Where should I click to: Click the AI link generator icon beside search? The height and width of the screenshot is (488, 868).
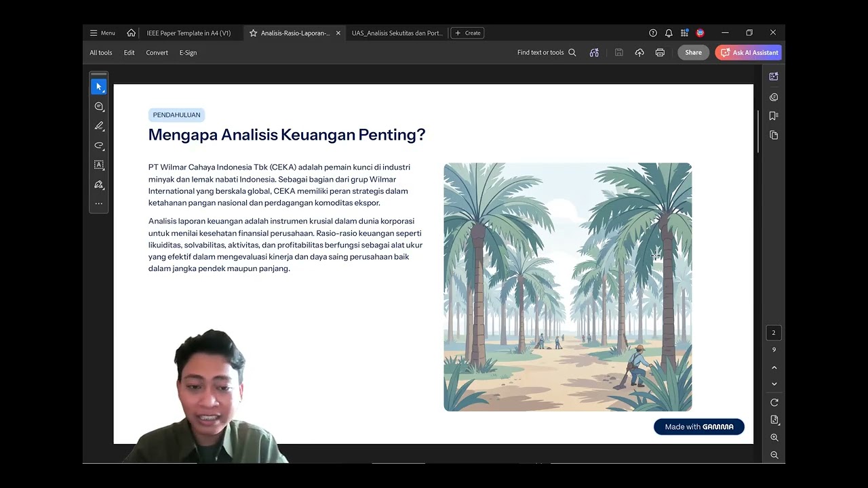pyautogui.click(x=594, y=53)
